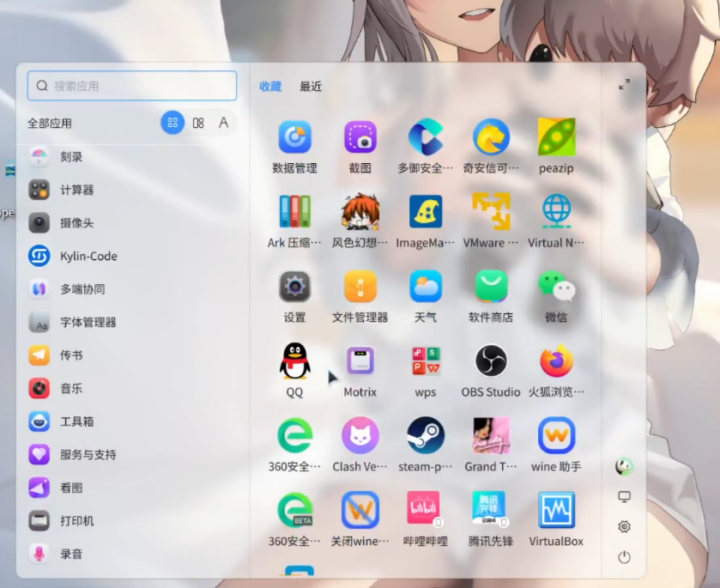
Task: Open 设置 from favorites grid
Action: coord(295,287)
